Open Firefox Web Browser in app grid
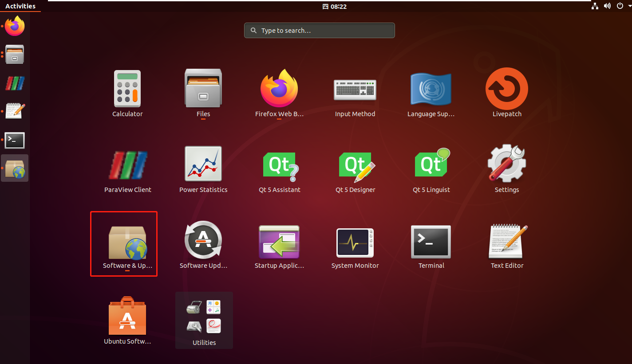This screenshot has width=632, height=364. coord(279,94)
